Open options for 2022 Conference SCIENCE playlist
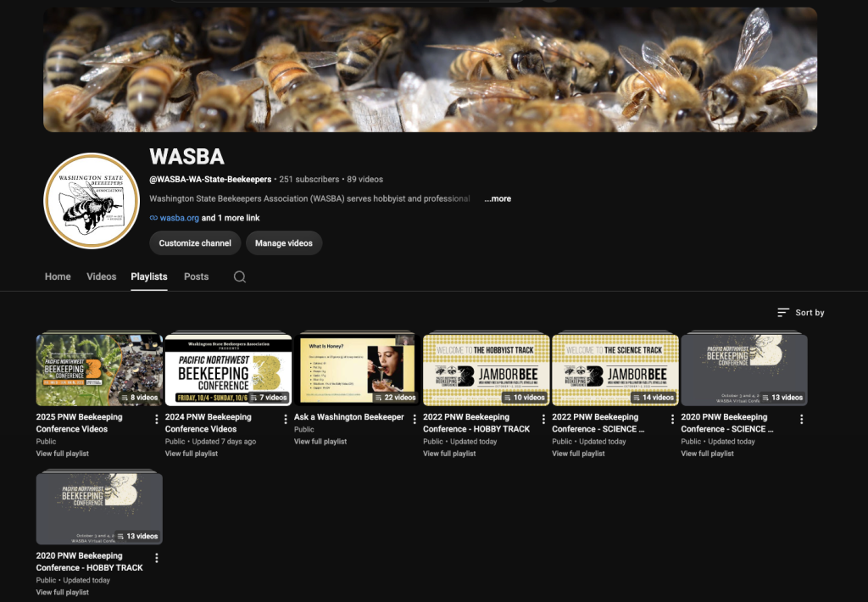The height and width of the screenshot is (602, 868). 672,420
